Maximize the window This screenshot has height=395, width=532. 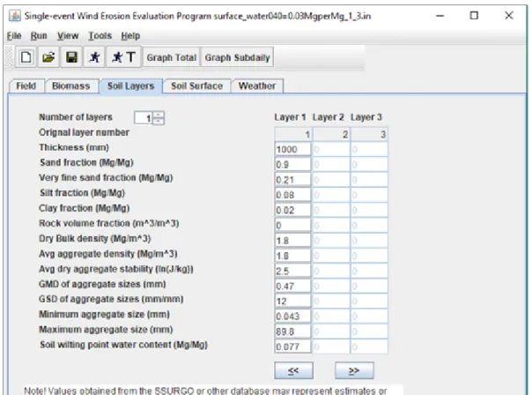[x=474, y=16]
